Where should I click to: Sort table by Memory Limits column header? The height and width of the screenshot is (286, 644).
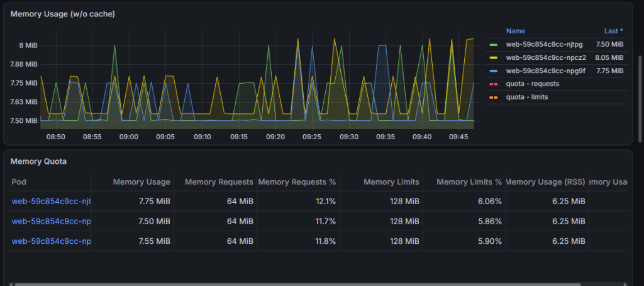click(x=391, y=182)
